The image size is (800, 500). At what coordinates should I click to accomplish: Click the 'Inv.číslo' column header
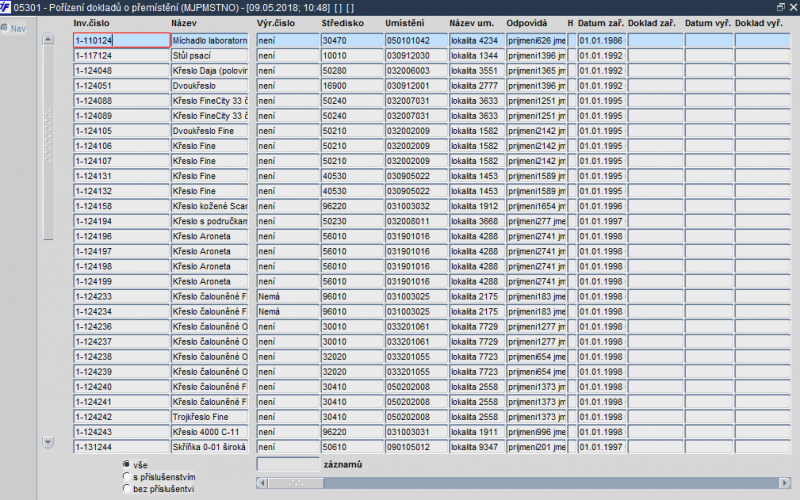[91, 23]
